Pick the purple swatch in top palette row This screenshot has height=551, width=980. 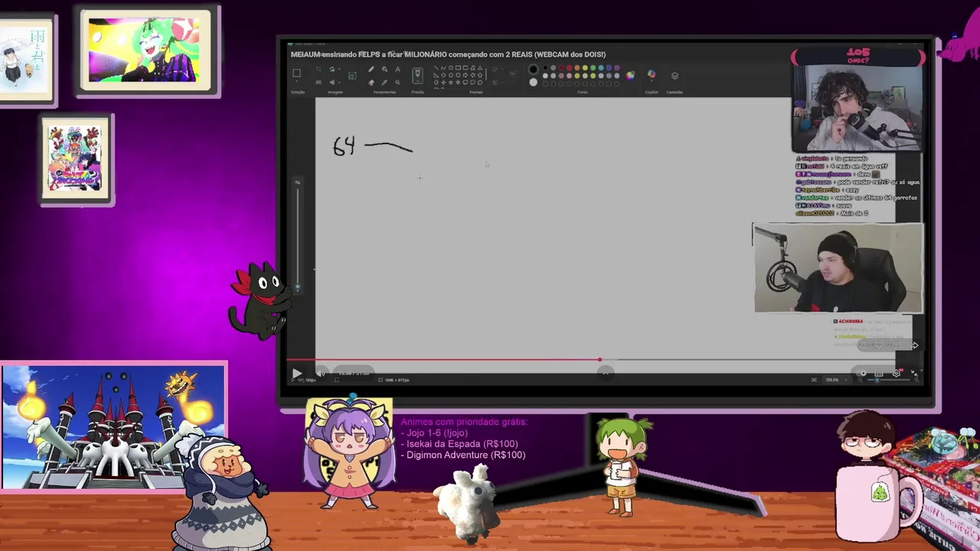click(x=617, y=67)
